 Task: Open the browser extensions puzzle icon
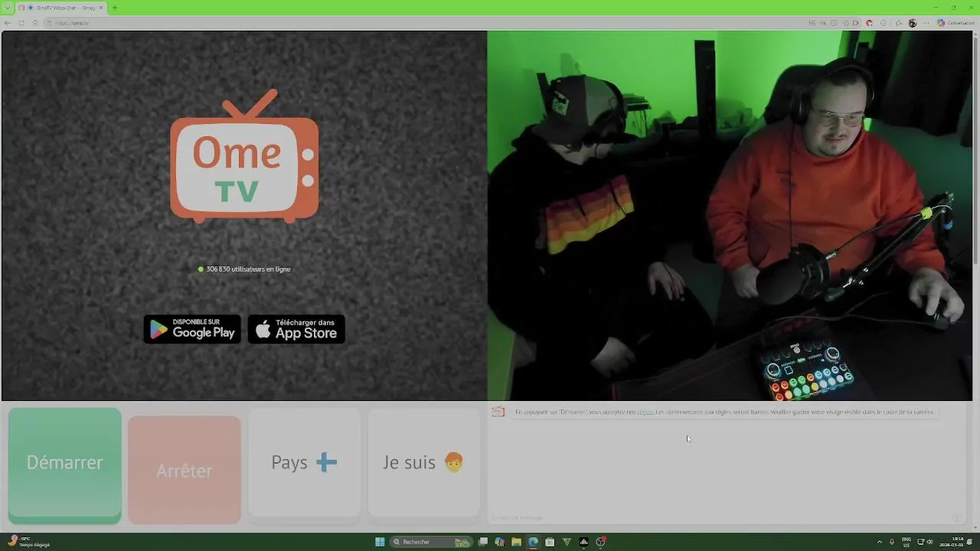[x=884, y=23]
